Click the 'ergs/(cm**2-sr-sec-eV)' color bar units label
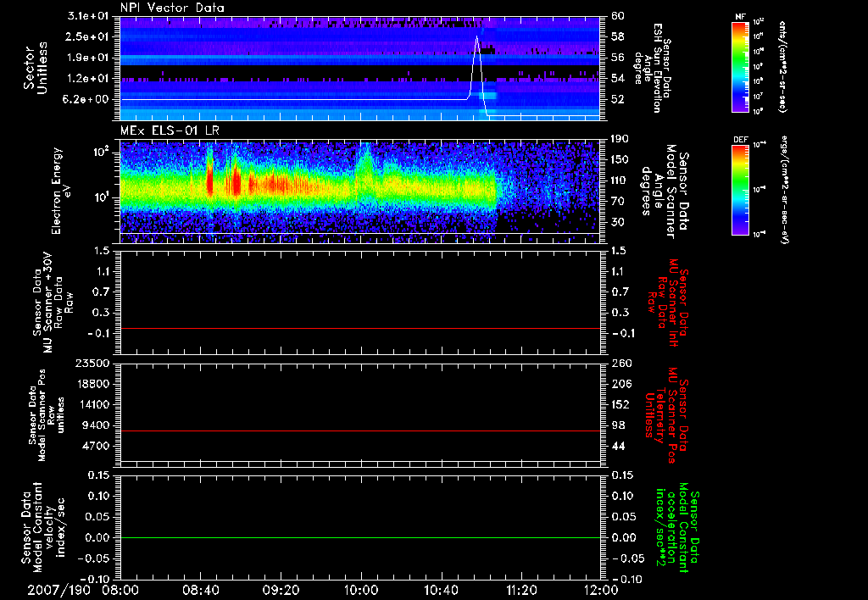Screen dimensions: 868x600 pos(784,190)
